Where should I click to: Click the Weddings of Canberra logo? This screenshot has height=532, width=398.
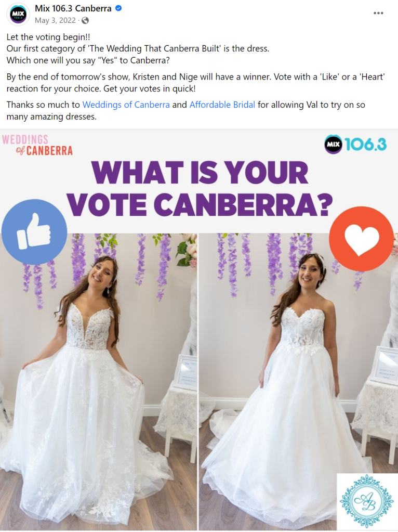(x=37, y=145)
